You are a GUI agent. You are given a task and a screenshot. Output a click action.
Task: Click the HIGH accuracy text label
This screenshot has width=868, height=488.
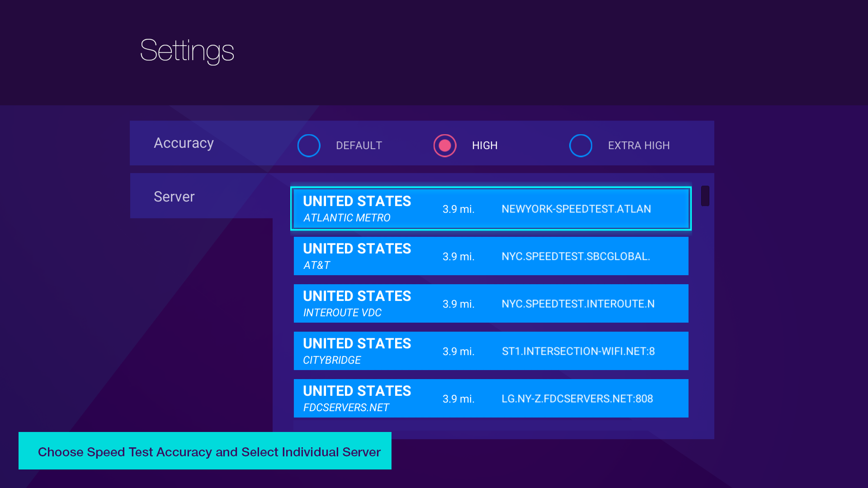click(x=485, y=145)
